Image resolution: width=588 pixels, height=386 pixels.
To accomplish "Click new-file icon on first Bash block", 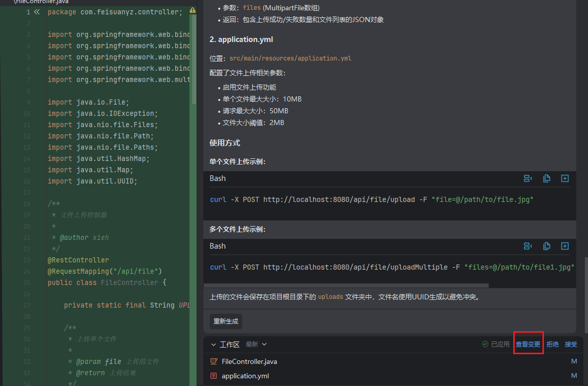I will (565, 178).
